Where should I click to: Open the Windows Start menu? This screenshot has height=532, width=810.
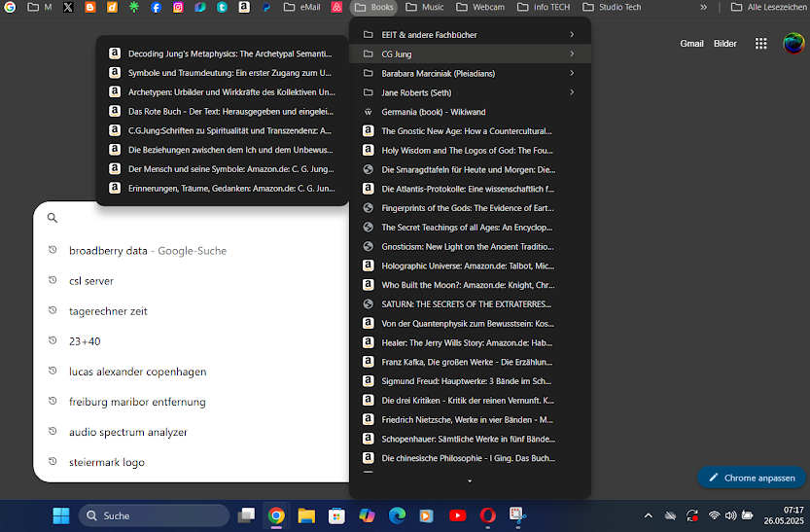pos(61,515)
